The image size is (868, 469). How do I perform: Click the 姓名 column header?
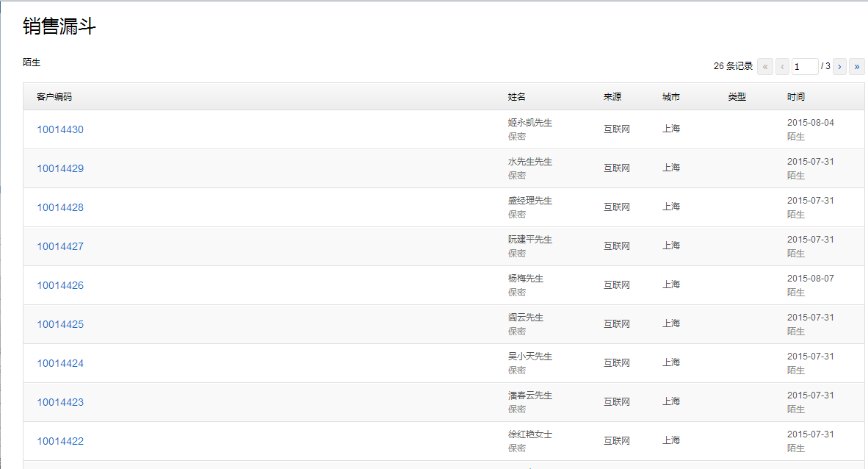[517, 97]
